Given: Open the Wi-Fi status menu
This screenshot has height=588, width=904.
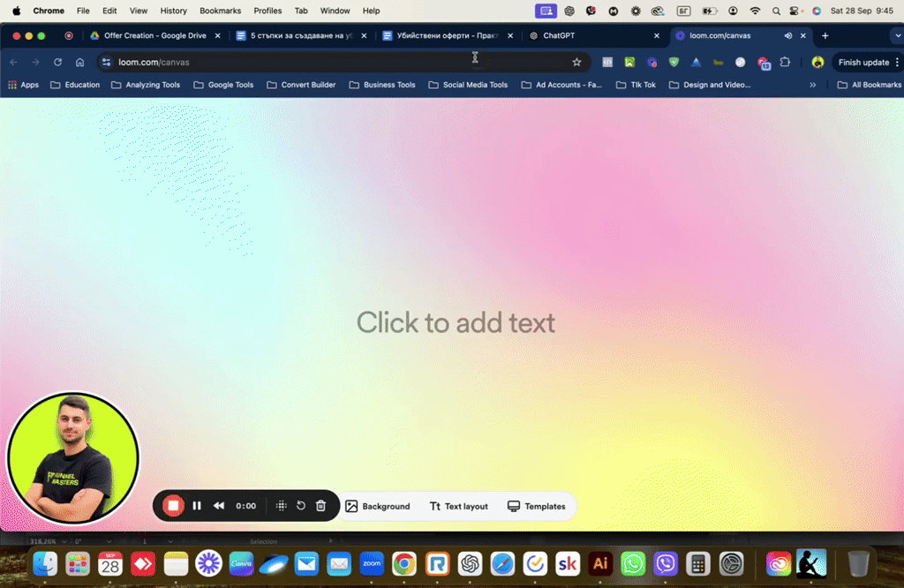Looking at the screenshot, I should tap(755, 11).
